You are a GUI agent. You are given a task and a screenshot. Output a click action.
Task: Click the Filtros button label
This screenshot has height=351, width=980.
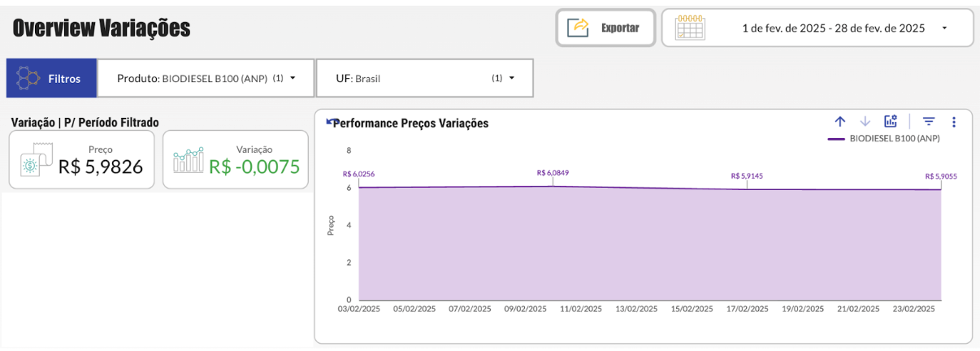tap(64, 79)
